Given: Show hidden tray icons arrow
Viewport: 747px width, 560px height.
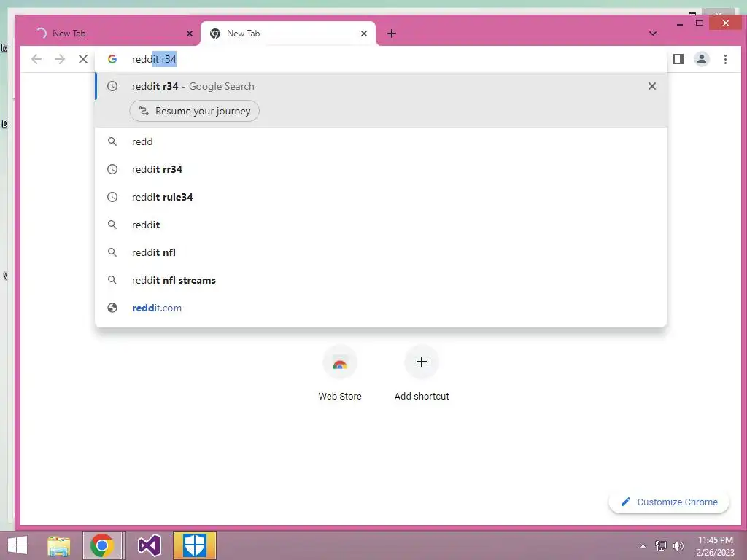Looking at the screenshot, I should pyautogui.click(x=643, y=545).
